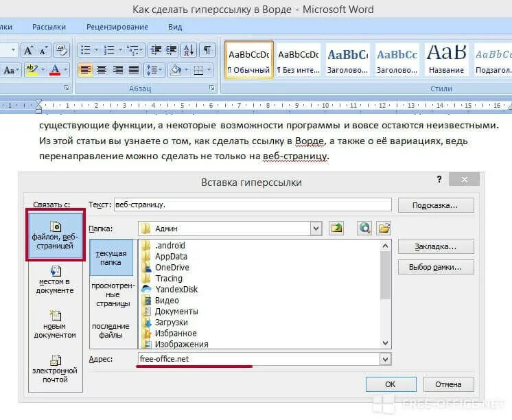The width and height of the screenshot is (512, 420).
Task: Apply numbered list formatting
Action: (109, 50)
